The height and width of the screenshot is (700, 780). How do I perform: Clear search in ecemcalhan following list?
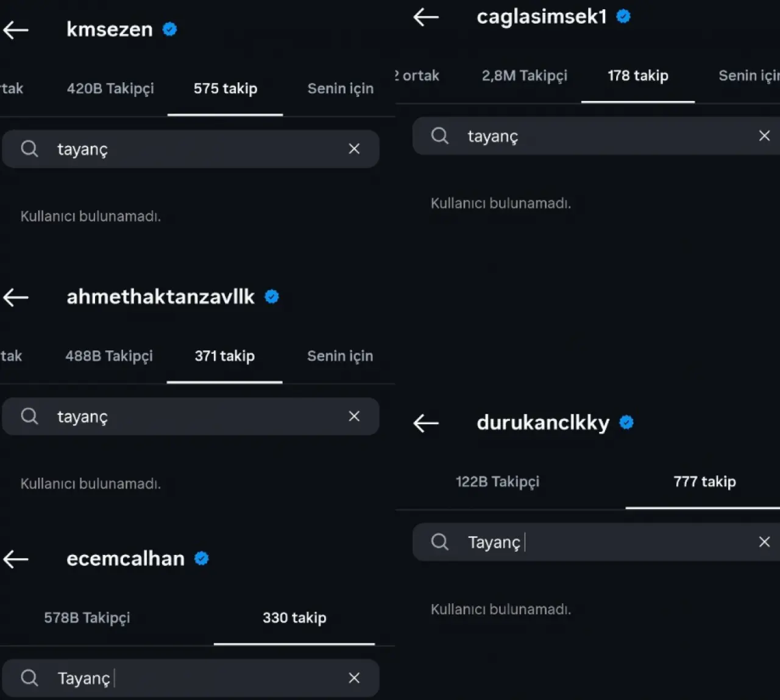pos(354,678)
